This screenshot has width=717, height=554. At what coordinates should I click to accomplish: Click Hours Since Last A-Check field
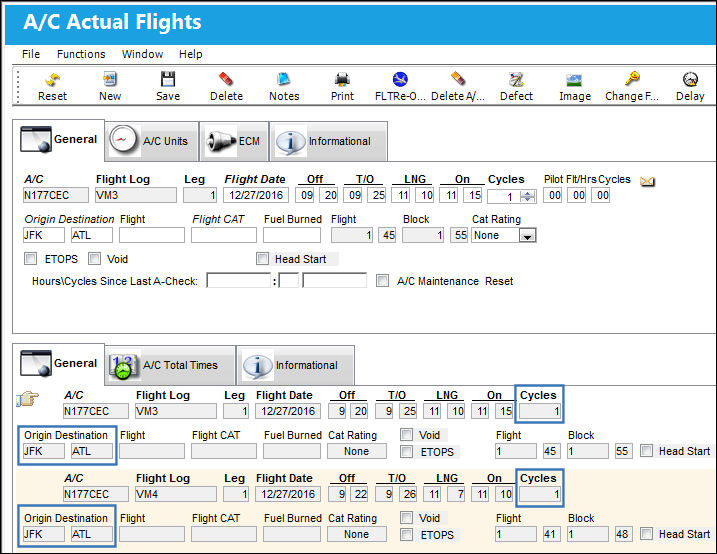pos(239,280)
